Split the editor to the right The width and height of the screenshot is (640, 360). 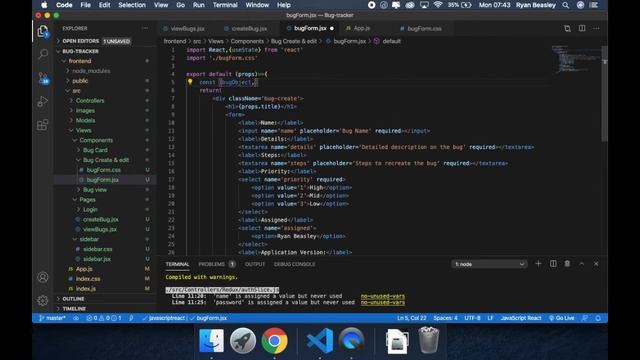[x=582, y=28]
